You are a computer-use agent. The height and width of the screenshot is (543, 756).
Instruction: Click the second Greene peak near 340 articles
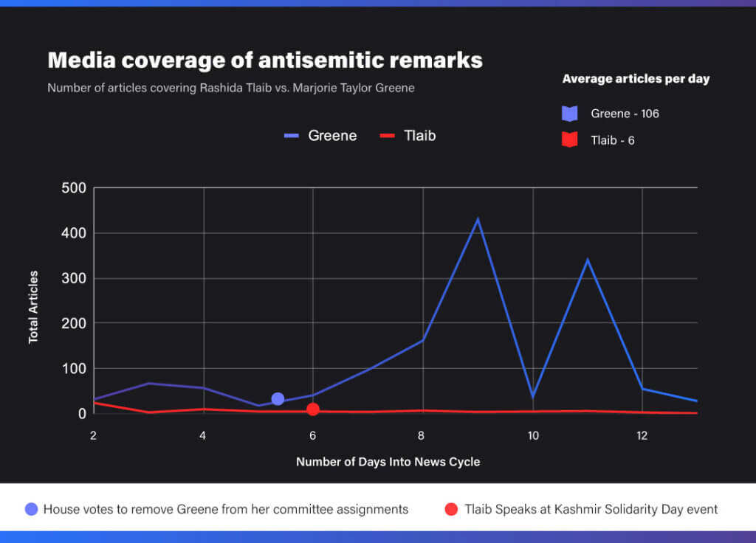(x=587, y=260)
